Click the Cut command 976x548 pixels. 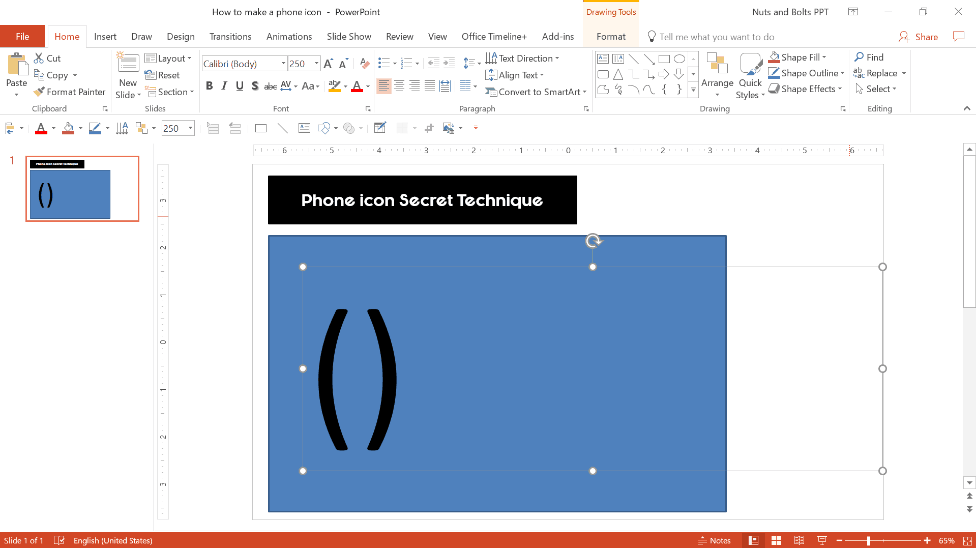[47, 59]
